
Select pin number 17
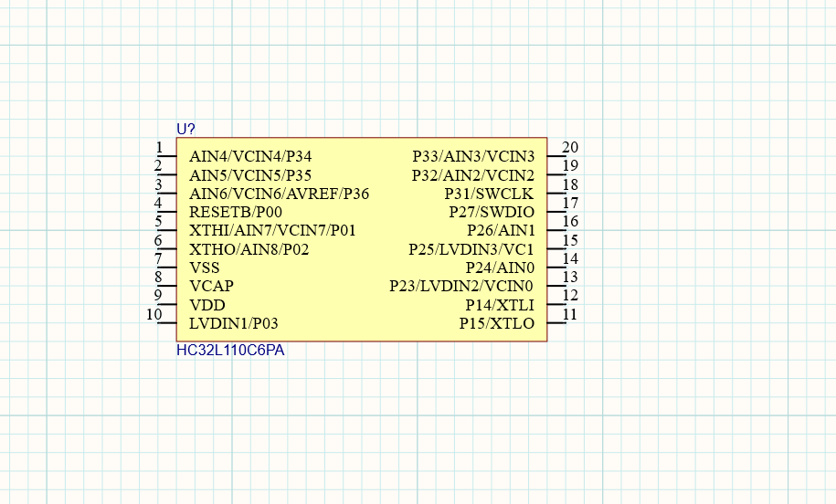(x=570, y=203)
